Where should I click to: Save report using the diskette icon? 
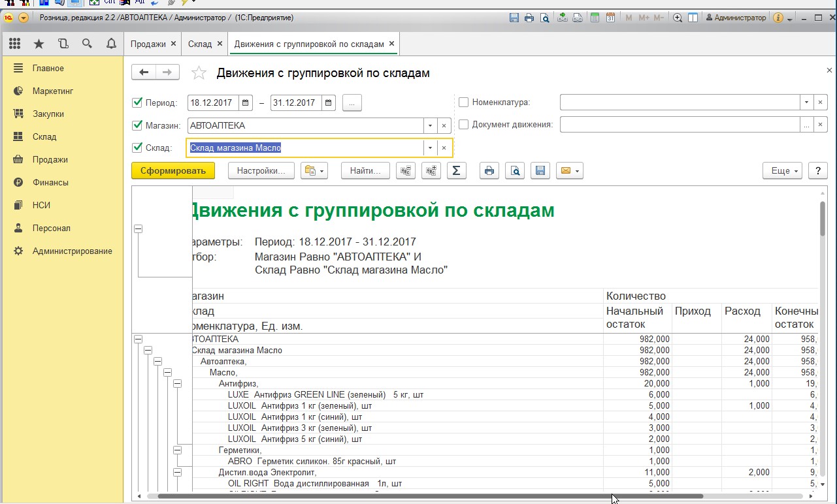click(540, 171)
